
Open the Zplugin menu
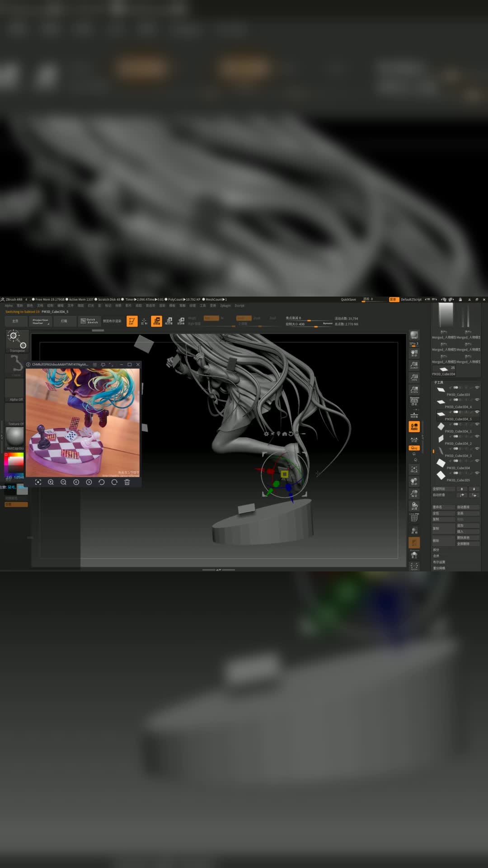[x=225, y=306]
